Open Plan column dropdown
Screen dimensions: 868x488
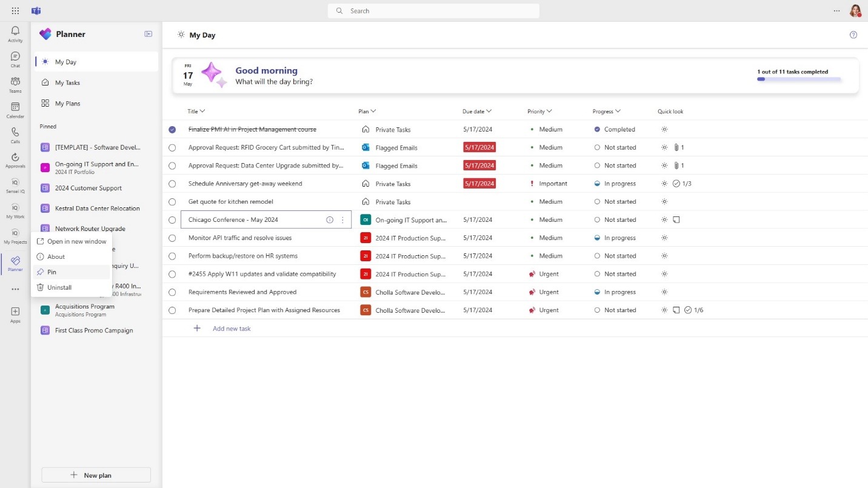(367, 111)
